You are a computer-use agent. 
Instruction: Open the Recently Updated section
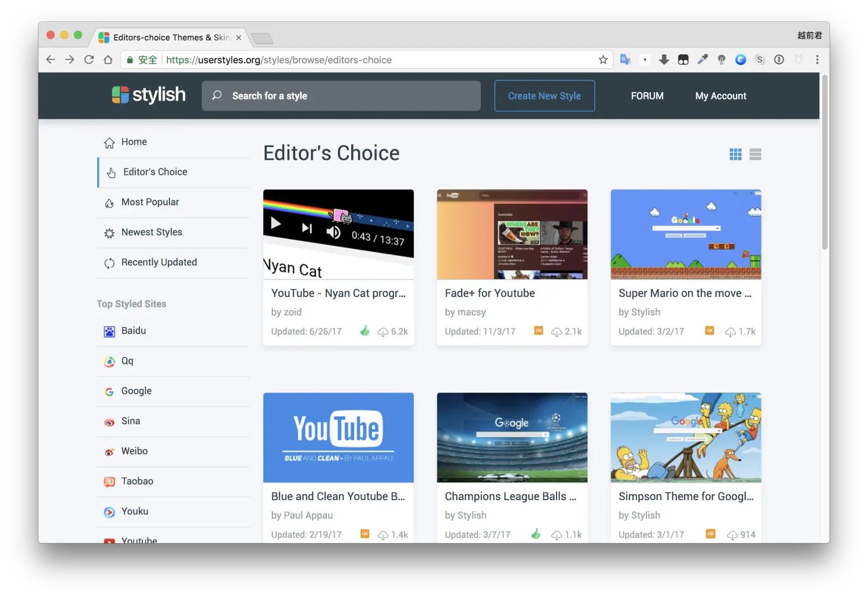pyautogui.click(x=174, y=263)
